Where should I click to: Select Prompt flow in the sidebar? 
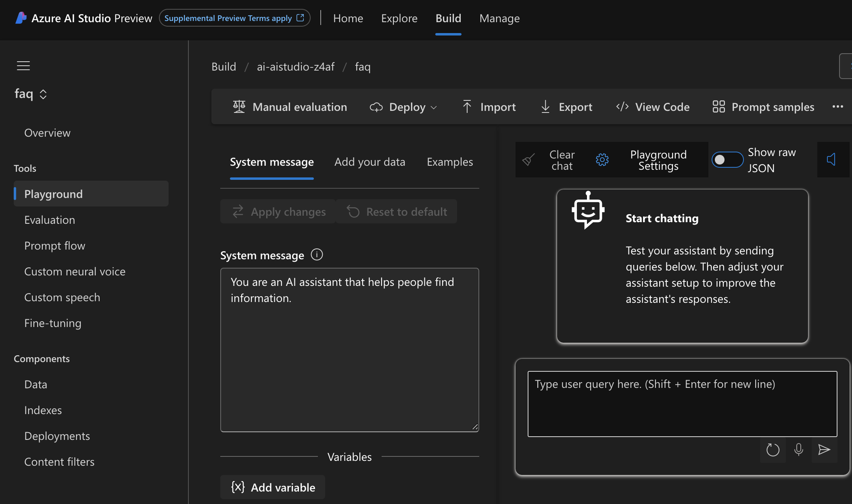(x=54, y=246)
